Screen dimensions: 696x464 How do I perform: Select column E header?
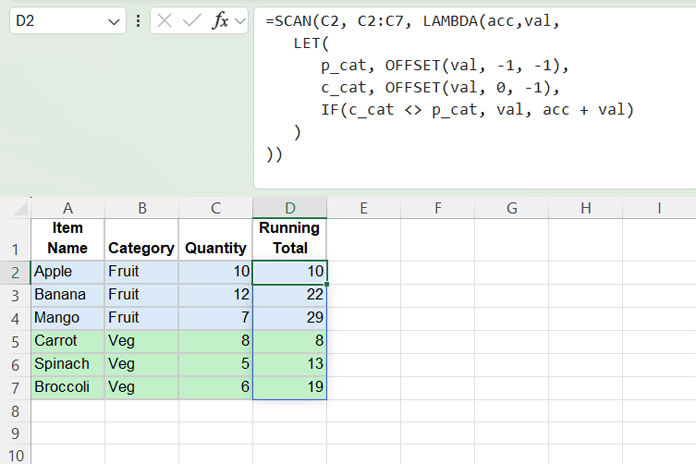coord(364,208)
